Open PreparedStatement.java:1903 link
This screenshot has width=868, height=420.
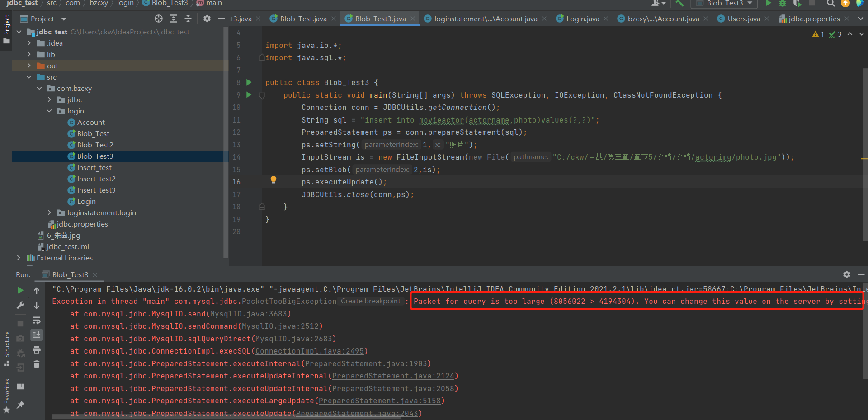366,363
